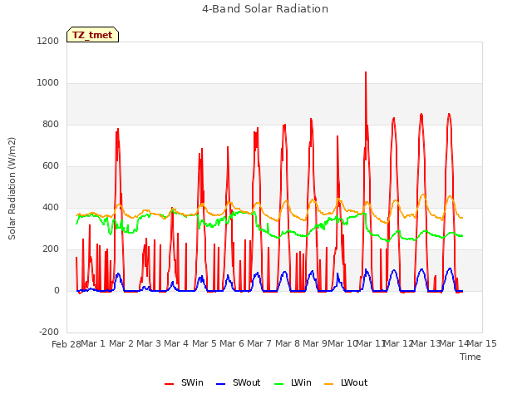Click the Time axis title
This screenshot has height=399, width=532.
[470, 357]
